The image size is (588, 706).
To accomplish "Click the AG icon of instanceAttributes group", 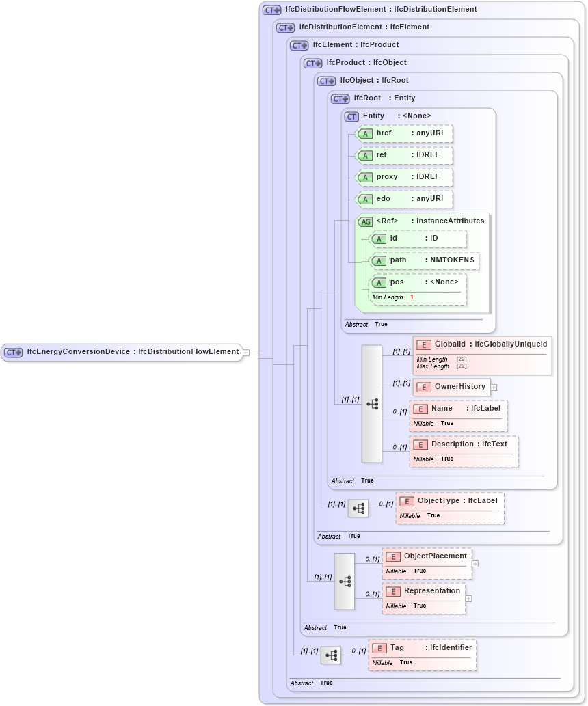I will coord(365,221).
